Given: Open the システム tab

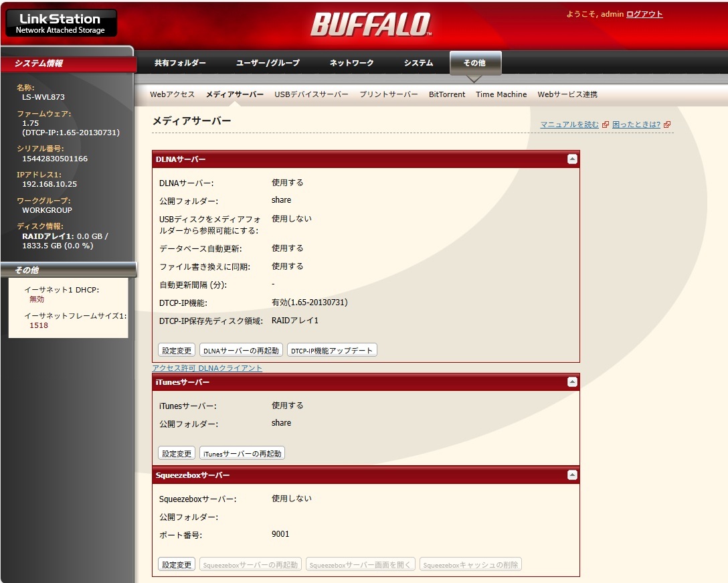Looking at the screenshot, I should [x=418, y=63].
